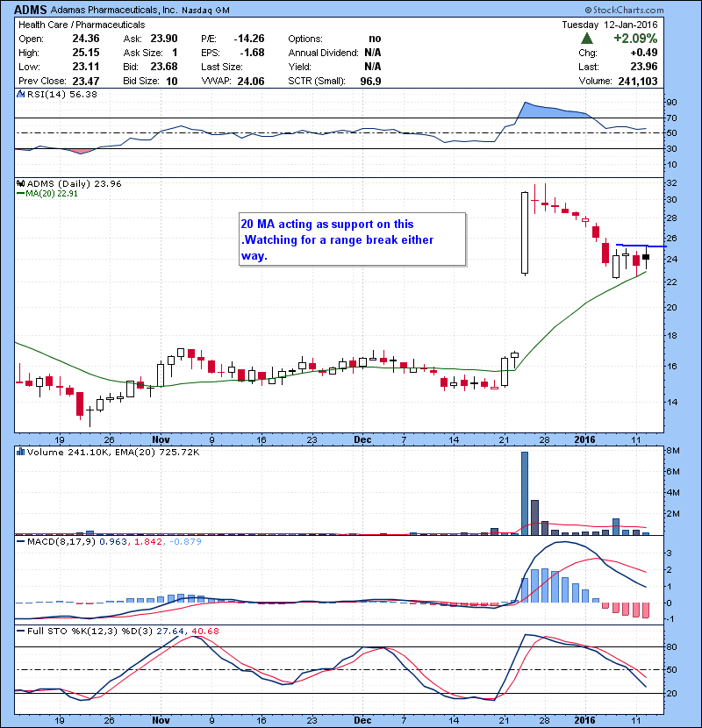The height and width of the screenshot is (728, 702).
Task: Click the MACD(8,17,9) indicator label
Action: click(61, 541)
